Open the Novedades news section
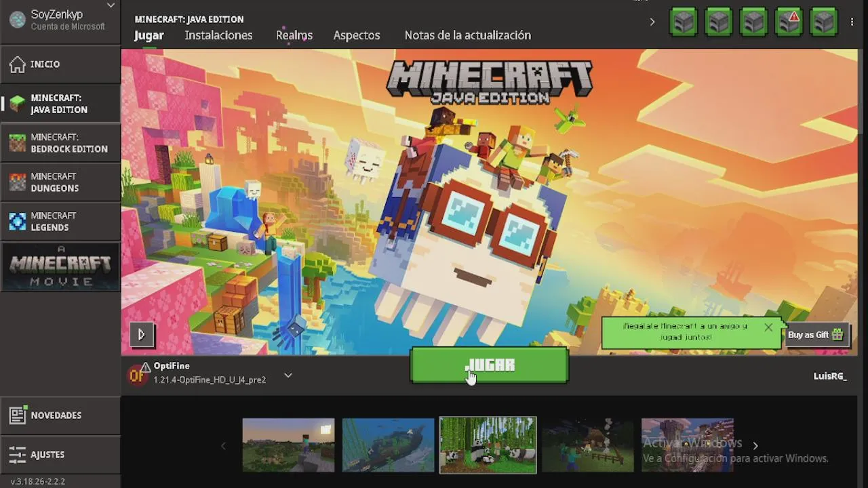The height and width of the screenshot is (488, 868). coord(60,415)
